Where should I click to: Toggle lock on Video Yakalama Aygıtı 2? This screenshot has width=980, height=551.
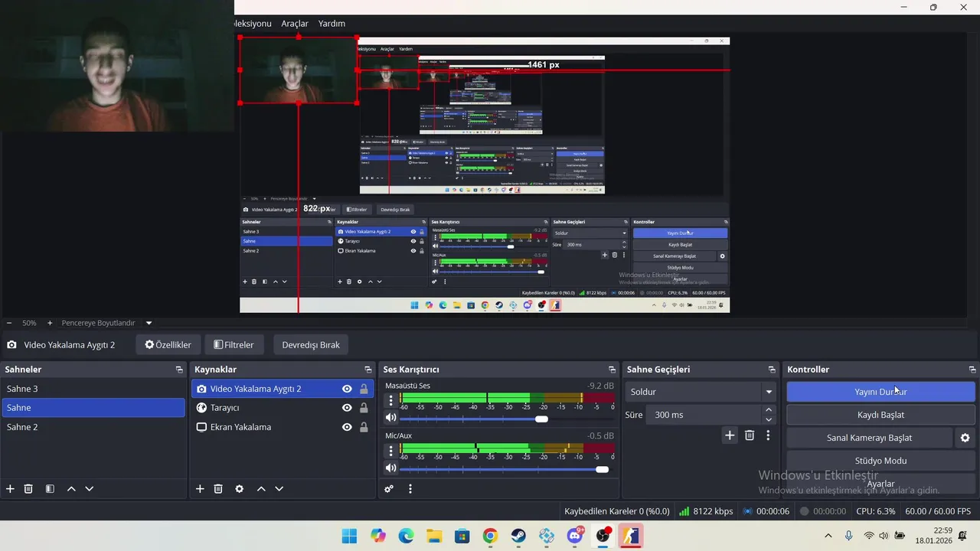(364, 389)
